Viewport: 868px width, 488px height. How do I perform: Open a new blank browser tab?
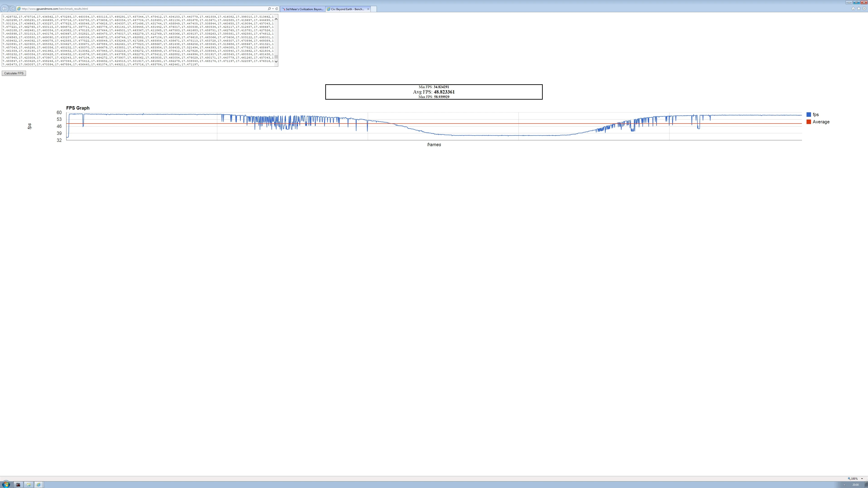pos(373,9)
